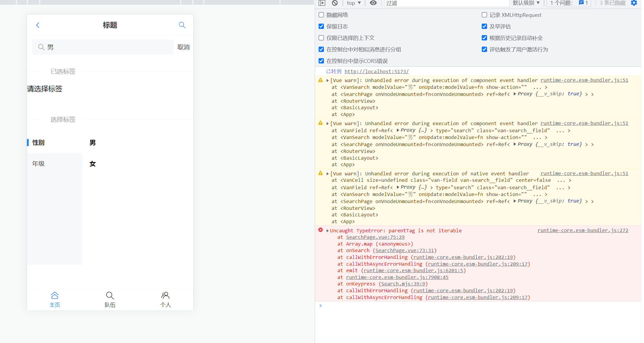The height and width of the screenshot is (343, 644).
Task: Click the error icon of TypeError entry
Action: [320, 230]
